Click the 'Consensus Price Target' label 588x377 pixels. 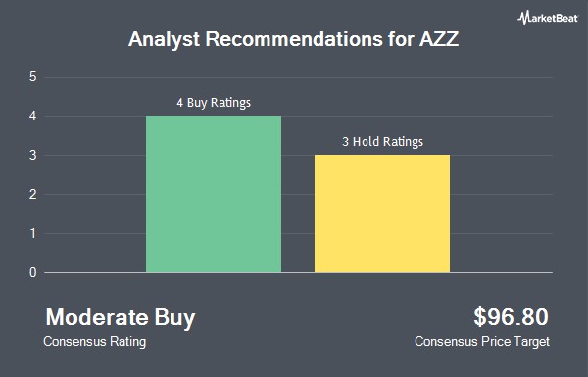tap(482, 342)
